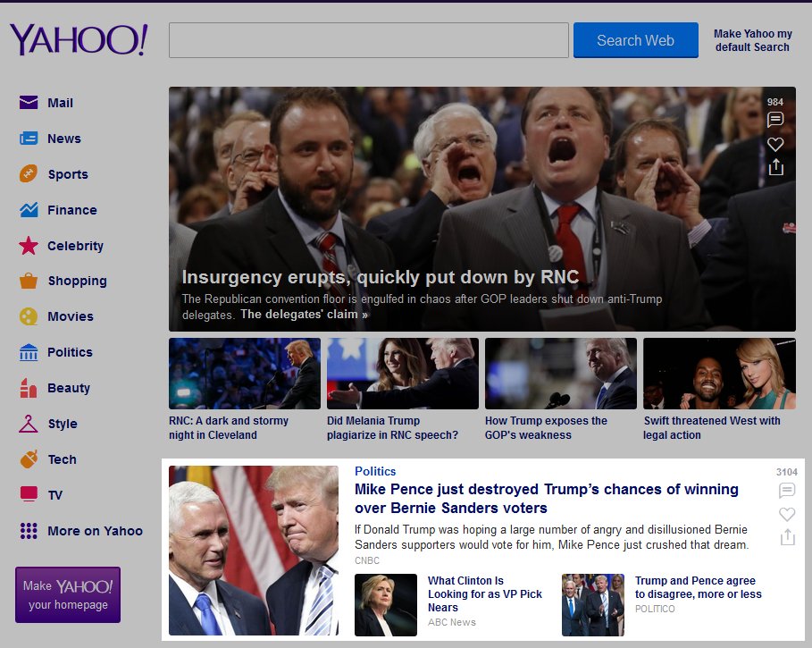The width and height of the screenshot is (812, 648).
Task: Expand More on Yahoo
Action: [95, 530]
